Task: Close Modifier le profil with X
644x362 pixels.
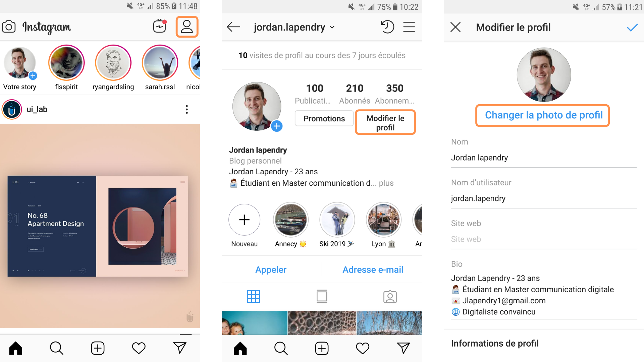Action: [x=455, y=27]
